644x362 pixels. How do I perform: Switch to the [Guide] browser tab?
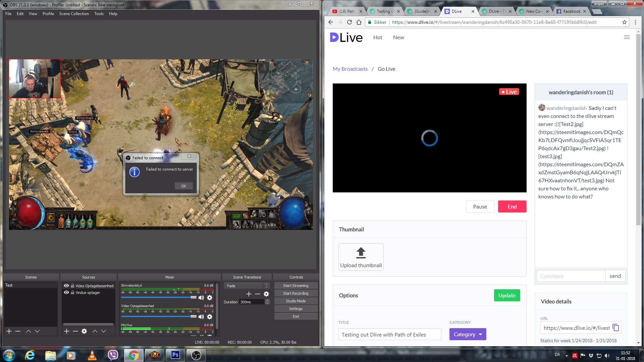point(423,11)
